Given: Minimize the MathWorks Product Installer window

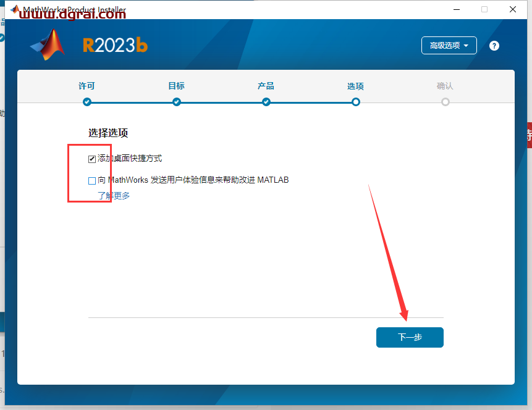Looking at the screenshot, I should (457, 9).
